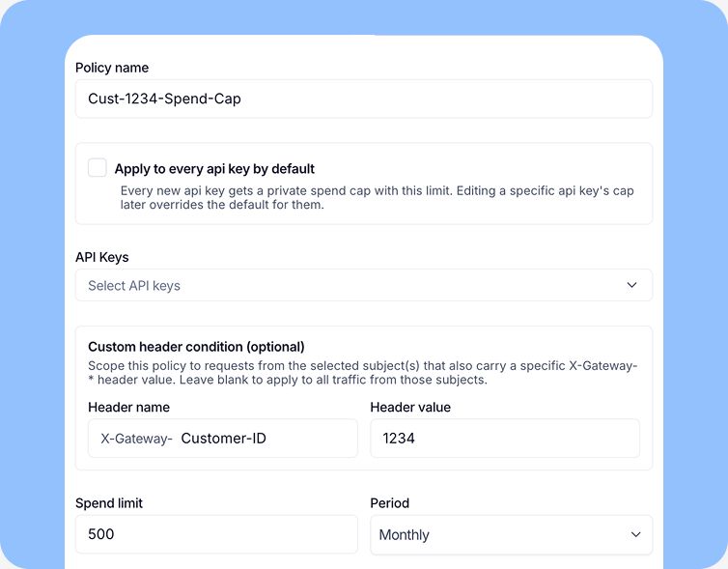Open the Select API keys dropdown
Image resolution: width=728 pixels, height=569 pixels.
(x=364, y=285)
